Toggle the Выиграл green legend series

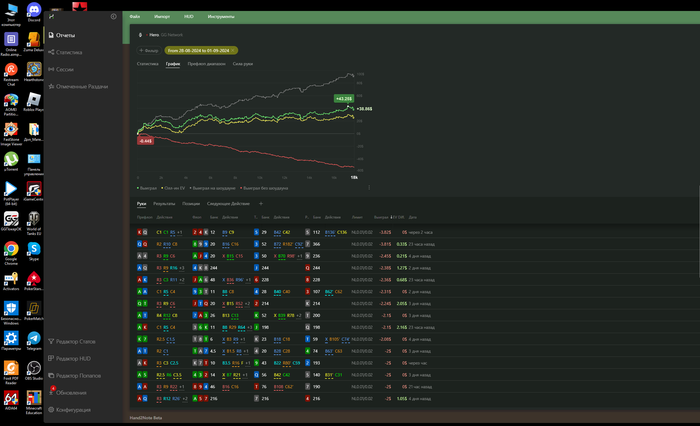pyautogui.click(x=147, y=188)
